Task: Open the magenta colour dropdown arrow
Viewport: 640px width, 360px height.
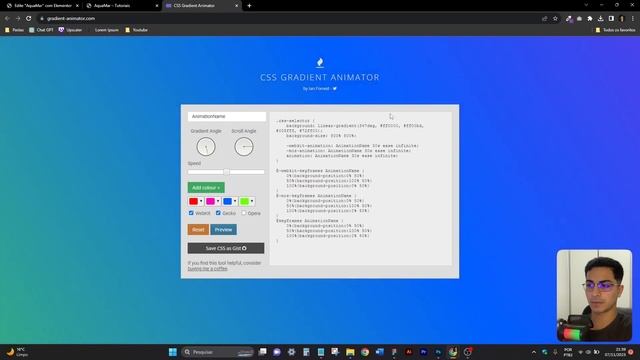Action: pos(218,201)
